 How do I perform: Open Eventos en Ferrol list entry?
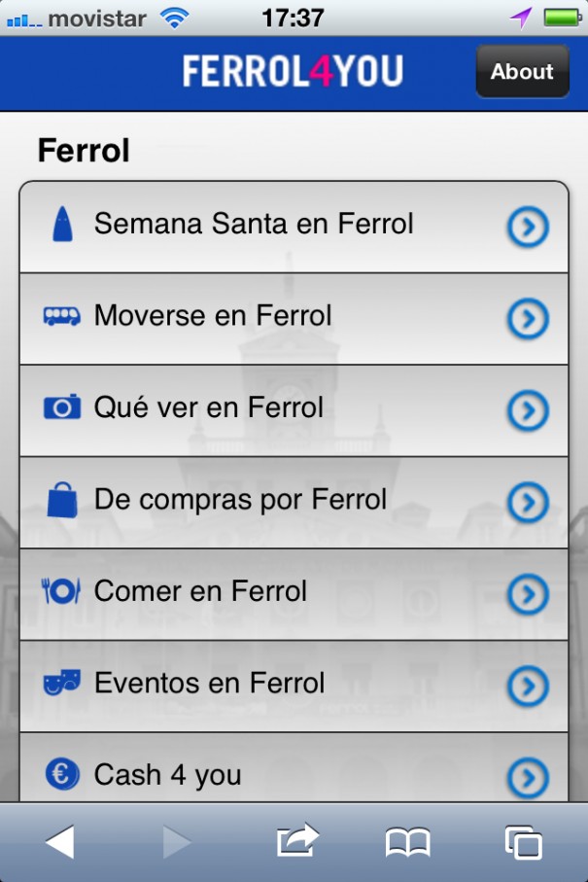[209, 684]
